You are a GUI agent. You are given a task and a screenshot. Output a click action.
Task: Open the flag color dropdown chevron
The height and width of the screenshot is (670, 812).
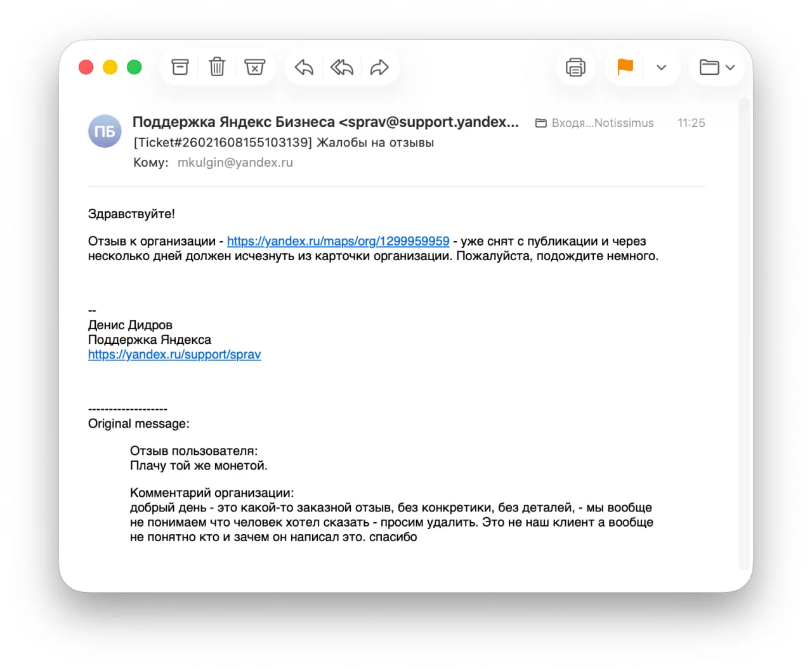point(661,67)
